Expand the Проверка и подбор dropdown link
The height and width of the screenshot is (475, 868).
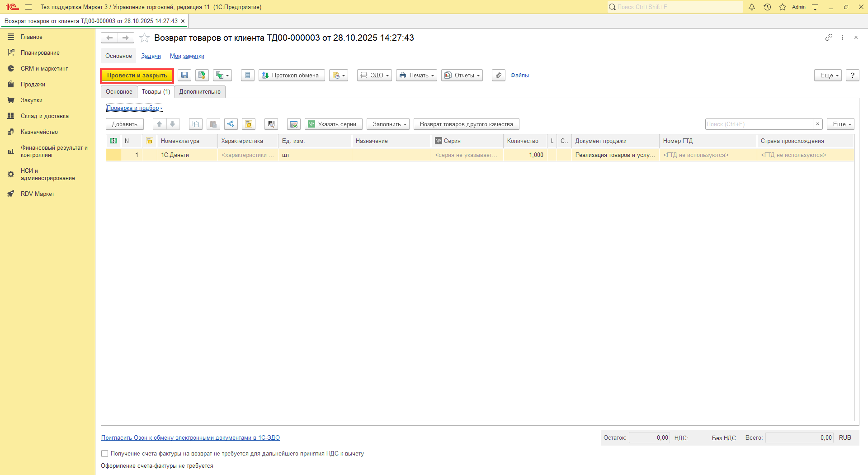[135, 108]
